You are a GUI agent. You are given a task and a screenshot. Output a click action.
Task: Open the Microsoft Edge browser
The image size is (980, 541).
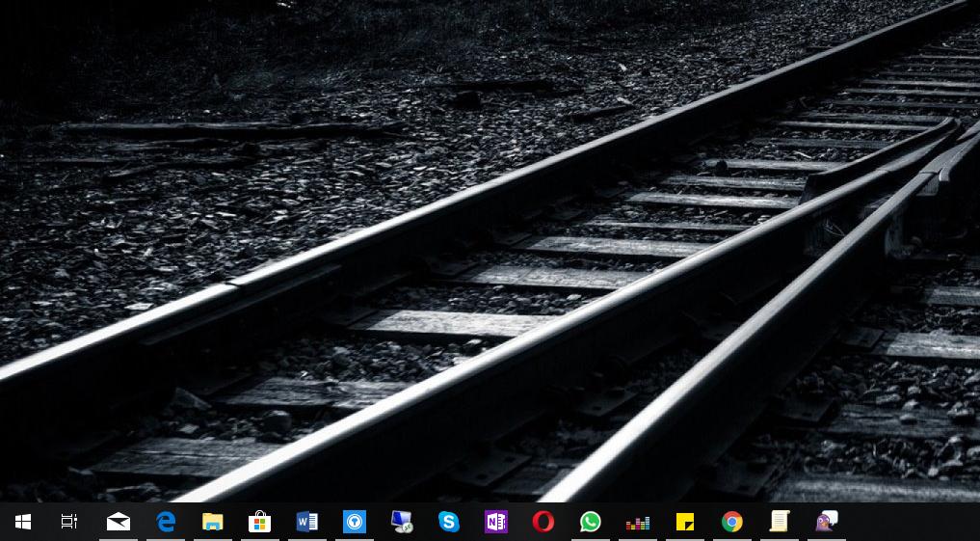click(x=166, y=521)
